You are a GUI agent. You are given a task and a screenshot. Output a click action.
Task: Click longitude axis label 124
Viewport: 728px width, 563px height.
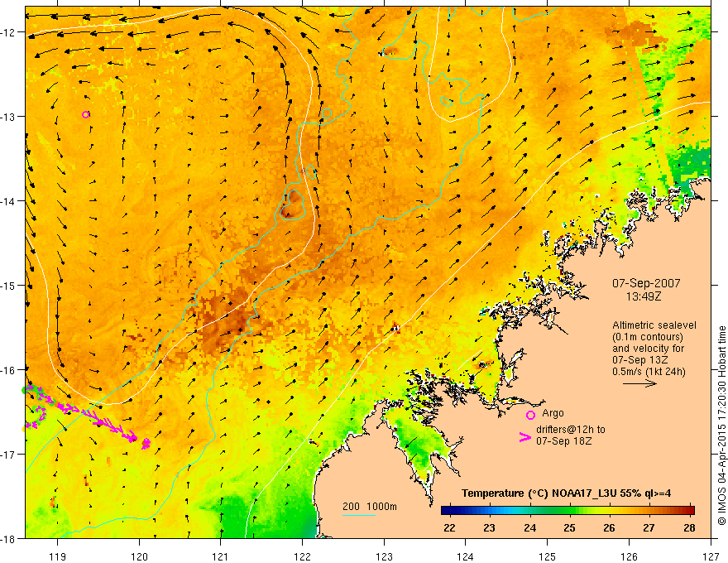pyautogui.click(x=466, y=556)
